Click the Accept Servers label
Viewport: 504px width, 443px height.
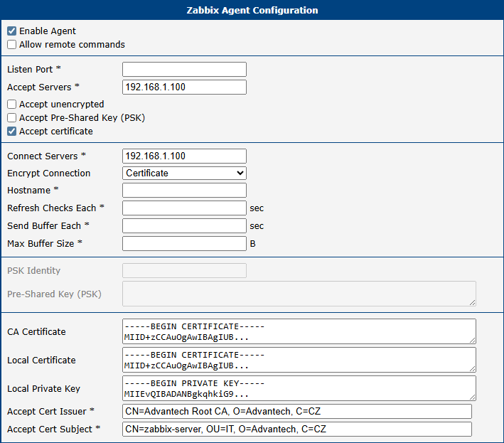pyautogui.click(x=43, y=87)
